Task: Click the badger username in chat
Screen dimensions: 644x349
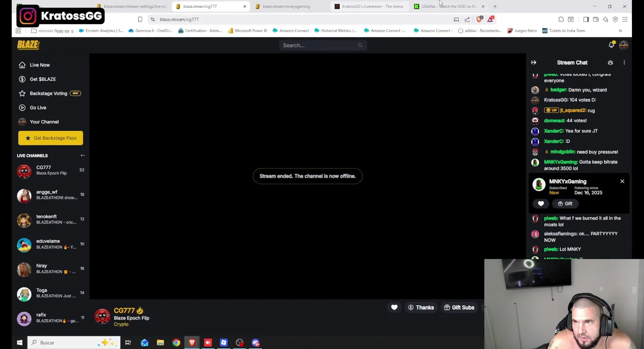Action: tap(559, 90)
